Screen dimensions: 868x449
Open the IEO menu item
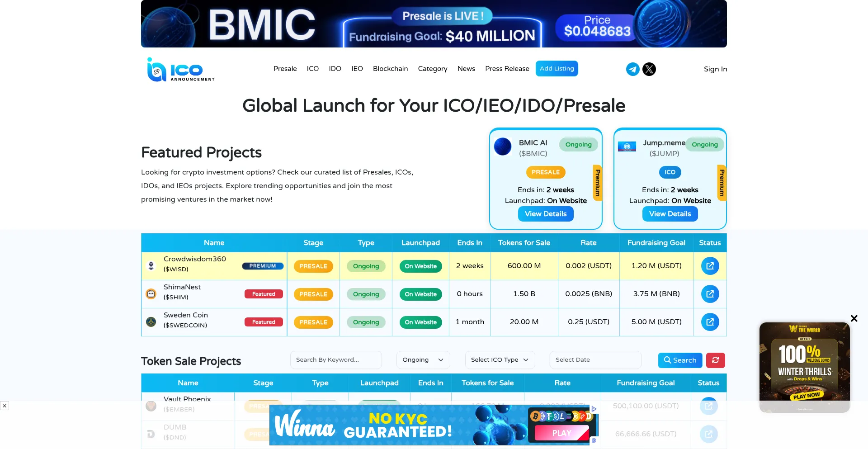coord(357,69)
